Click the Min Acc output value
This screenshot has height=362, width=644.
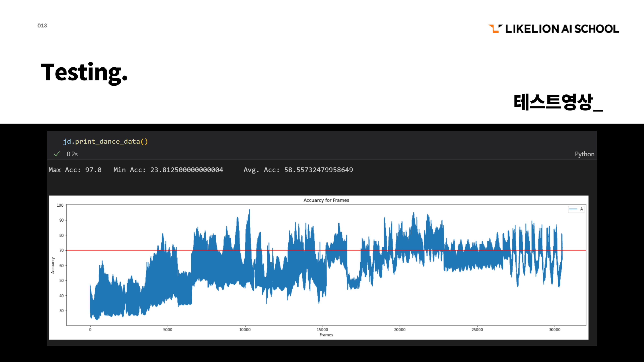tap(168, 170)
